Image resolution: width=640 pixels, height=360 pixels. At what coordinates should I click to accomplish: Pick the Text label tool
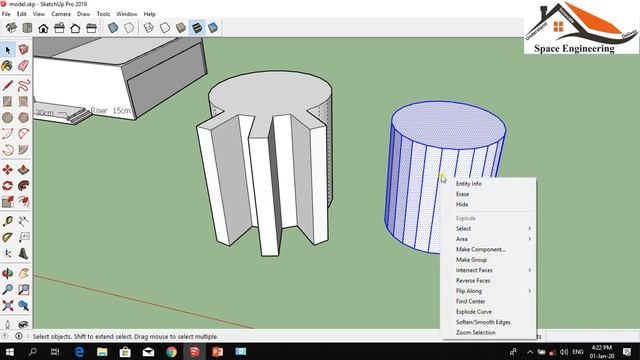click(23, 237)
